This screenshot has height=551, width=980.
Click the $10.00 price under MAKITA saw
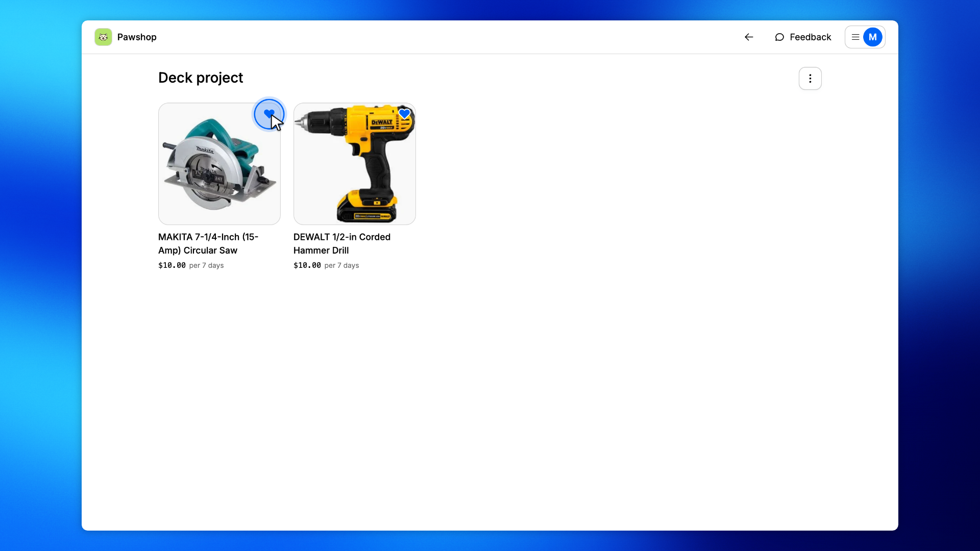point(172,265)
